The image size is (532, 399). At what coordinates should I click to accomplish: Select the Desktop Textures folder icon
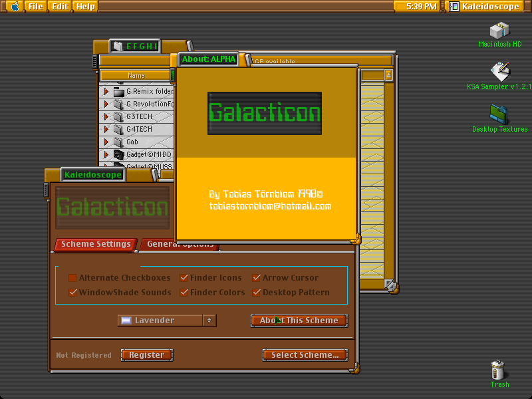tap(499, 114)
